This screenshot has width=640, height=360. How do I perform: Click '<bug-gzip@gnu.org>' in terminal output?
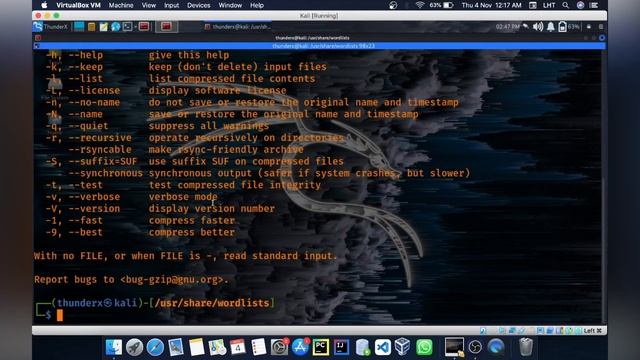[x=172, y=280]
